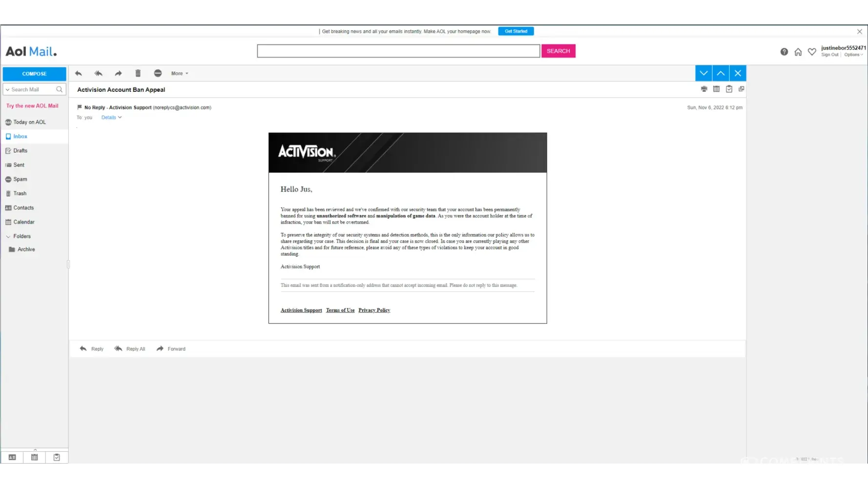
Task: Open Contacts from the sidebar
Action: [23, 208]
